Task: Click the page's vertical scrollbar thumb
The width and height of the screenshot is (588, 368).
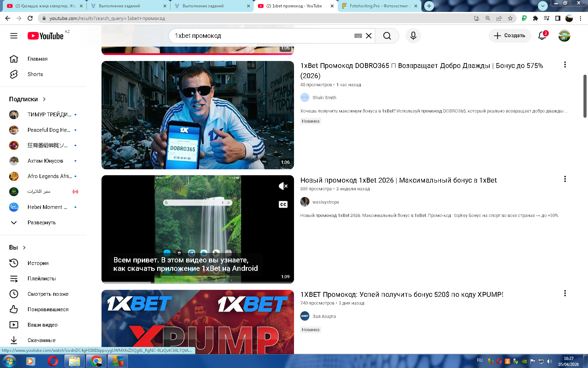Action: click(x=585, y=96)
